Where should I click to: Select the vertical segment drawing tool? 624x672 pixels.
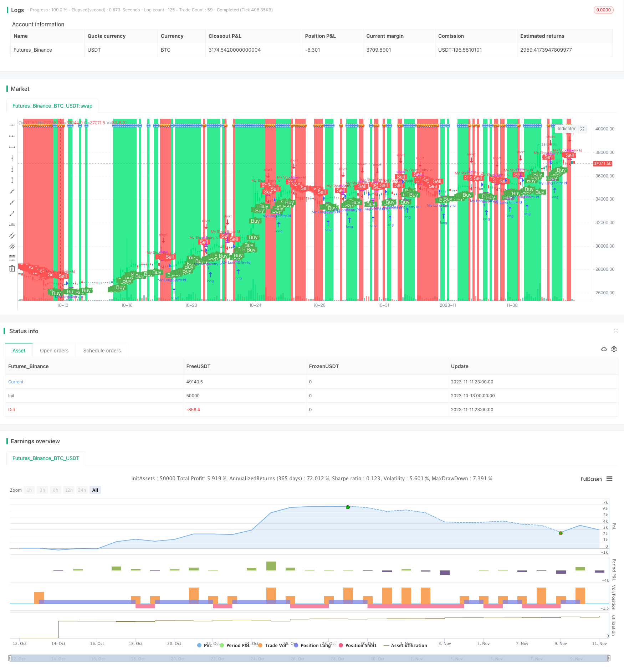pos(12,180)
